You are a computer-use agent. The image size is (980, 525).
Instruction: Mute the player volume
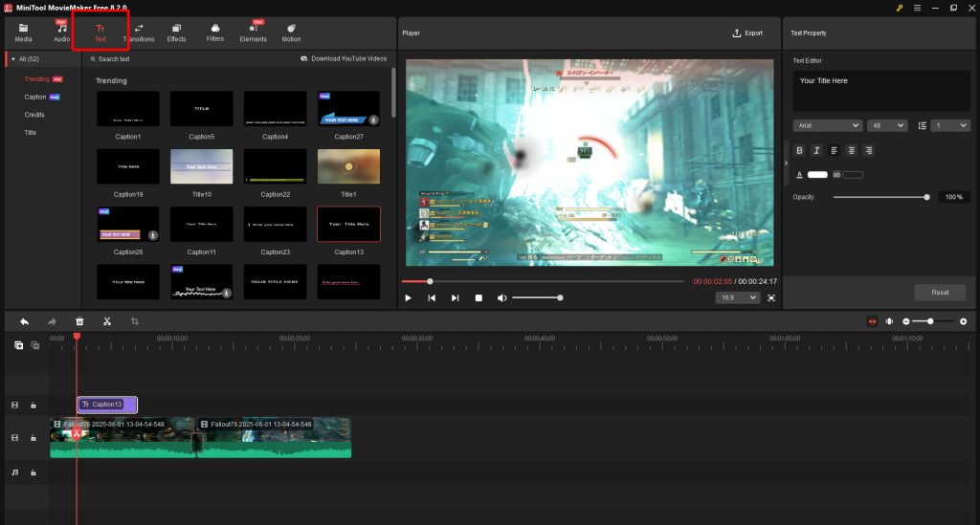click(501, 298)
